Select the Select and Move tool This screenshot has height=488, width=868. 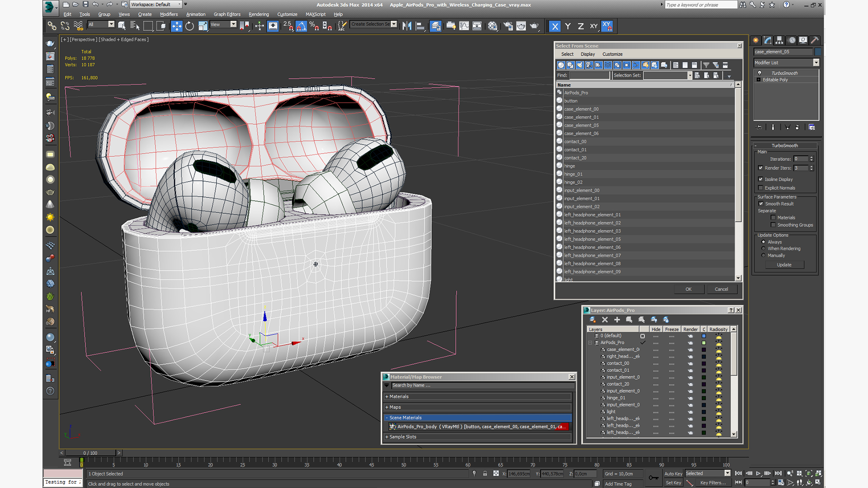(x=177, y=26)
